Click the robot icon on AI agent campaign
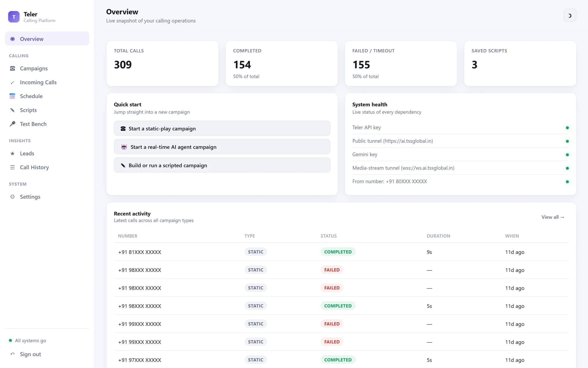This screenshot has width=588, height=368. pos(124,147)
